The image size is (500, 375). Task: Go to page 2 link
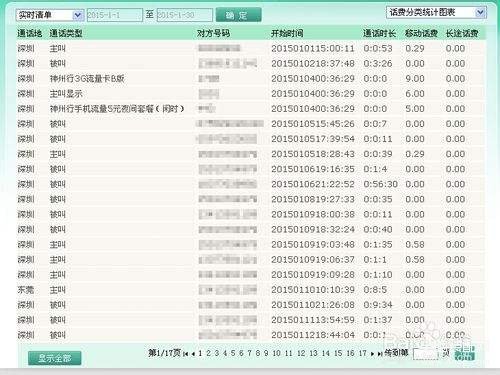click(x=208, y=353)
